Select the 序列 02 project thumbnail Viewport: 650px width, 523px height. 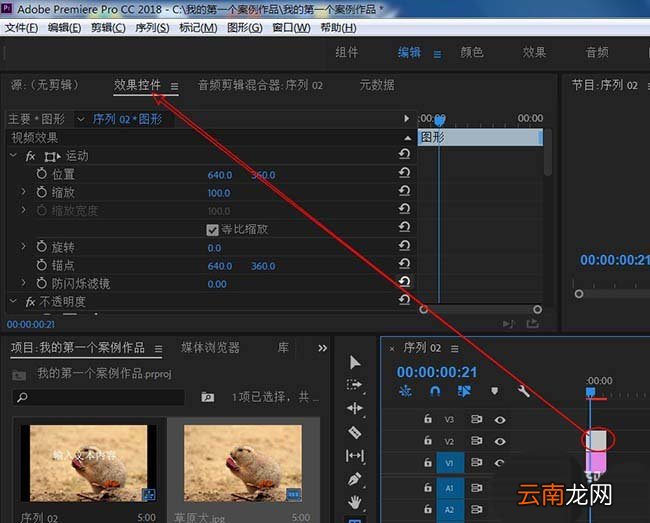[x=88, y=463]
